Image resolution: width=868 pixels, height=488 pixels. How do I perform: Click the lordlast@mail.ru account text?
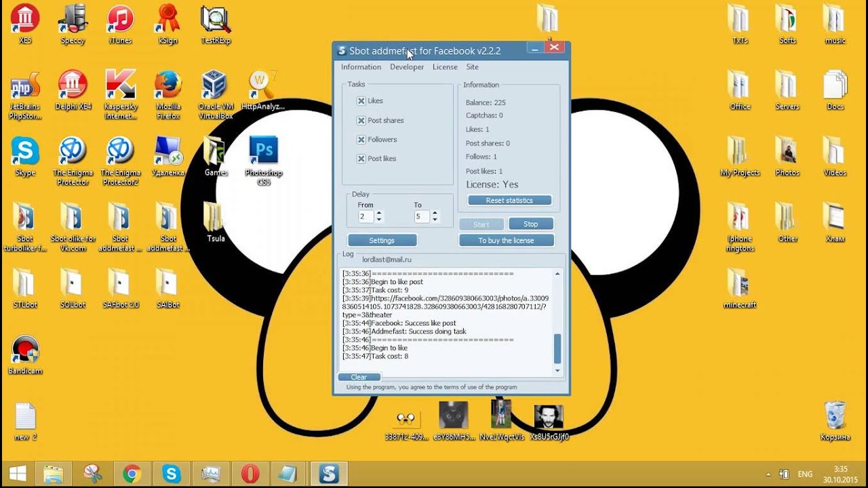(x=387, y=260)
